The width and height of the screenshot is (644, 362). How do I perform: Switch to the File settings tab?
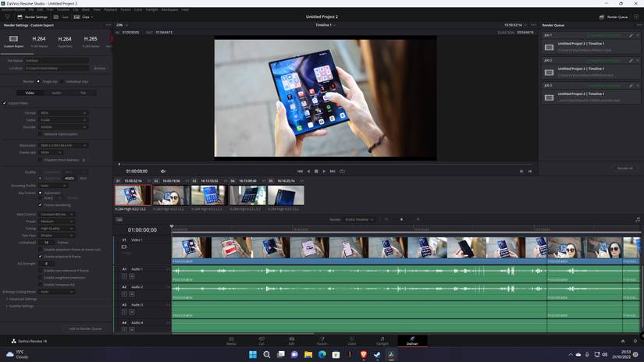point(83,93)
